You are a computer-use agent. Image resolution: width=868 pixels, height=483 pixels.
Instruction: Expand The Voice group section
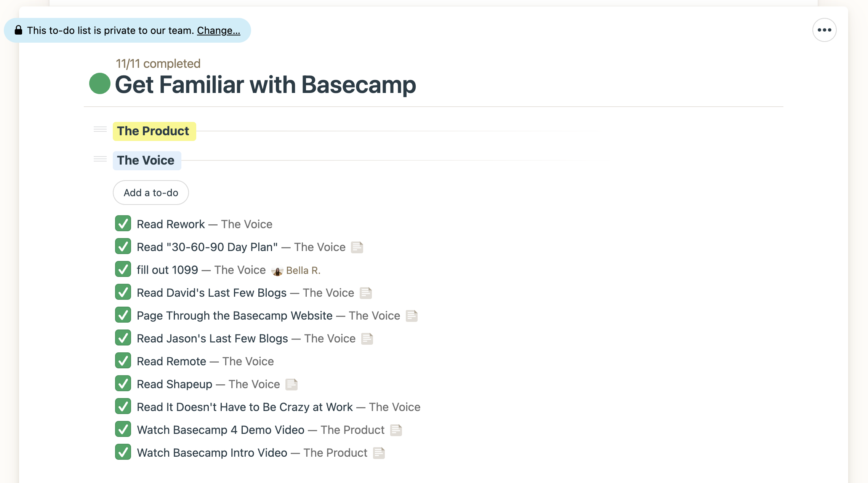tap(145, 160)
